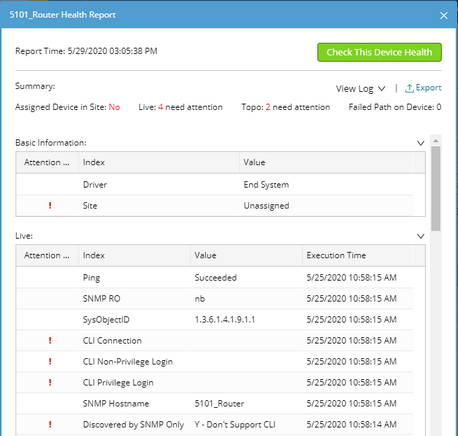The width and height of the screenshot is (458, 436).
Task: Click the Export upload icon
Action: point(409,88)
